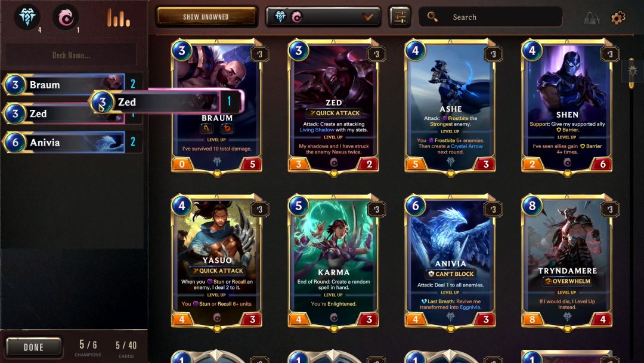
Task: Open the settings gear icon
Action: (x=618, y=17)
